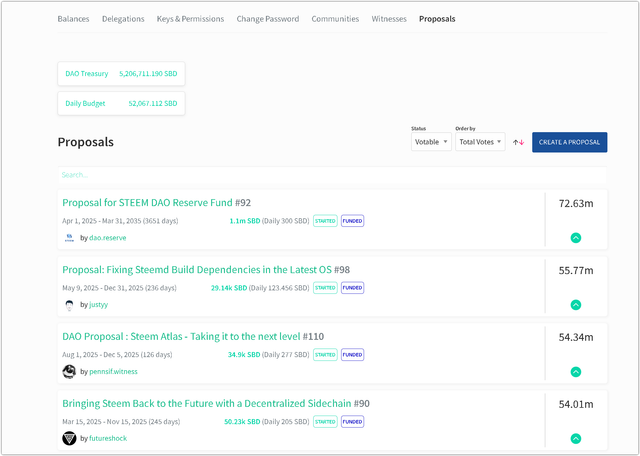This screenshot has width=640, height=456.
Task: Click the Daily Budget card
Action: [x=121, y=103]
